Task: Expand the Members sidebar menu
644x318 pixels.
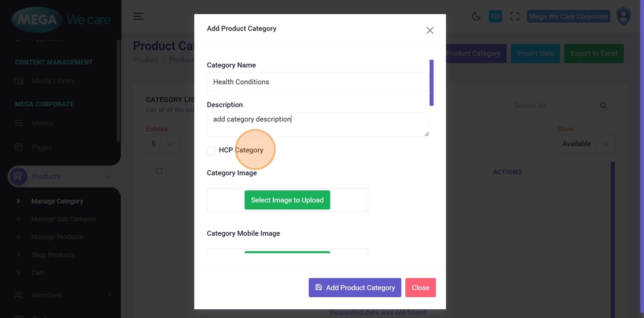Action: (63, 295)
